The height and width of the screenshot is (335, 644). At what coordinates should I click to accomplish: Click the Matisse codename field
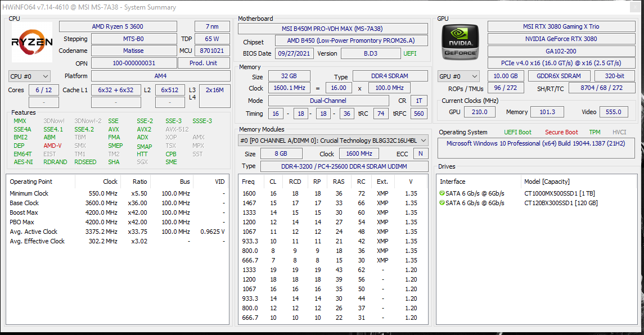click(133, 51)
